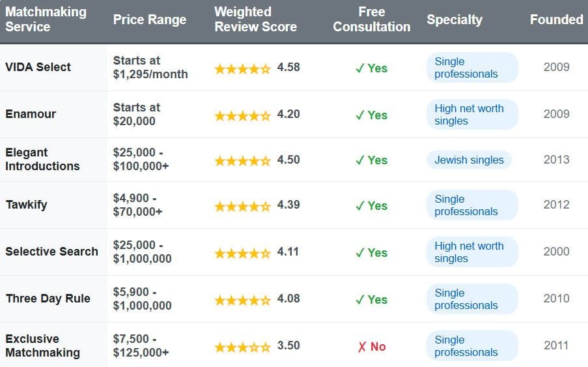Click the Free Consultation column header
The height and width of the screenshot is (367, 588).
pyautogui.click(x=371, y=20)
